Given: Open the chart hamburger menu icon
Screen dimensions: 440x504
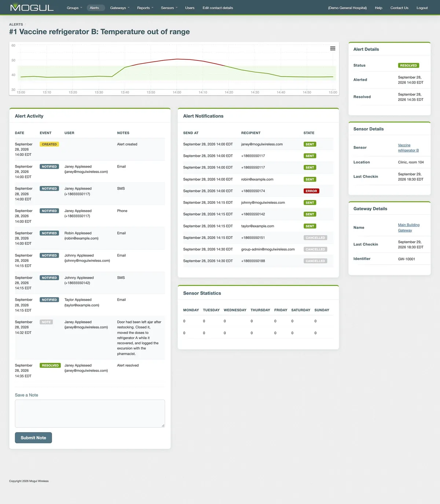Looking at the screenshot, I should click(333, 48).
